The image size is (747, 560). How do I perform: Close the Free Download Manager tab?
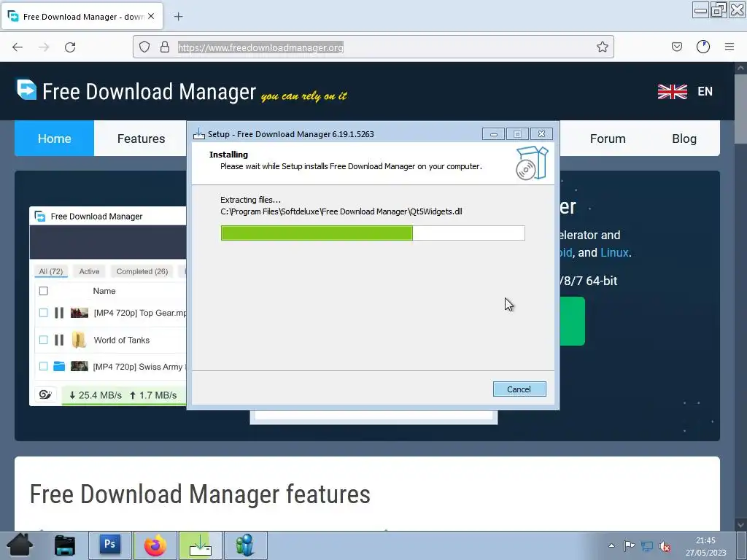151,16
